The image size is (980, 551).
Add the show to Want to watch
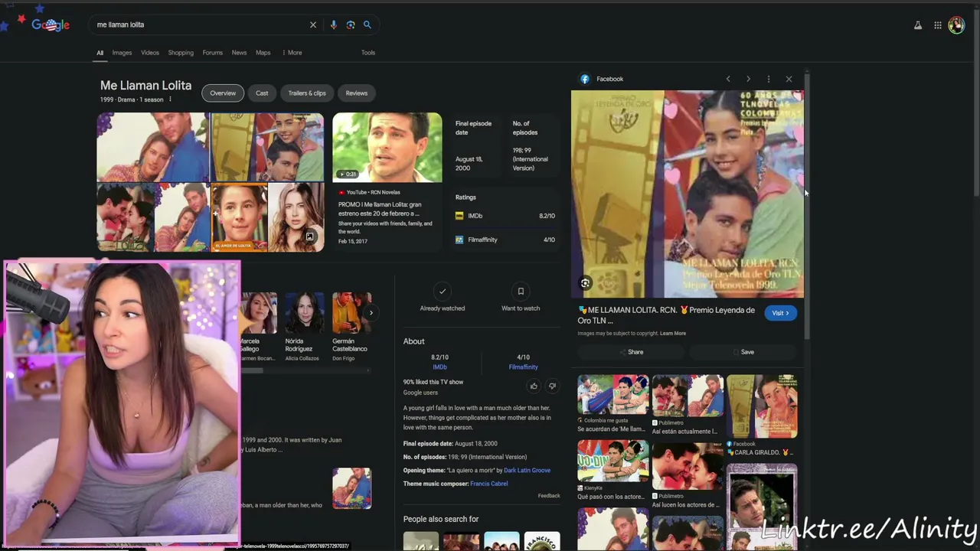(521, 298)
